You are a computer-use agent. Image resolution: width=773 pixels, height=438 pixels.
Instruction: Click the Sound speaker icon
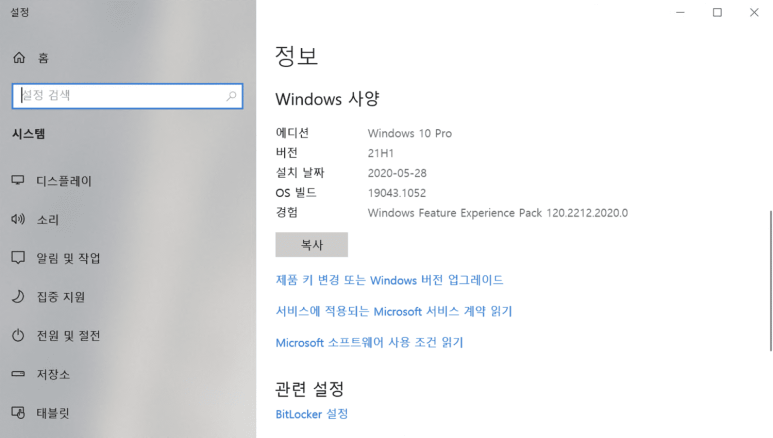click(x=18, y=219)
